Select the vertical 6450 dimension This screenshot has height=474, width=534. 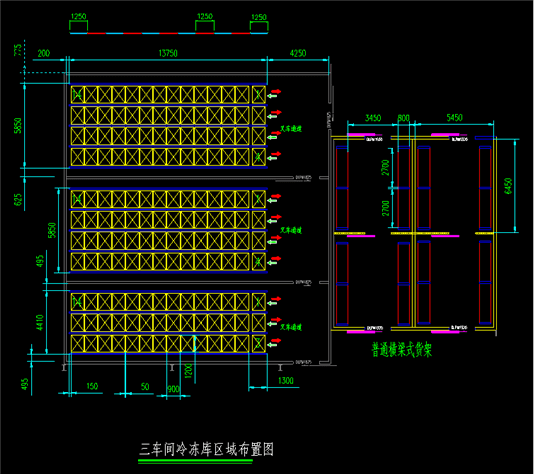(x=508, y=186)
